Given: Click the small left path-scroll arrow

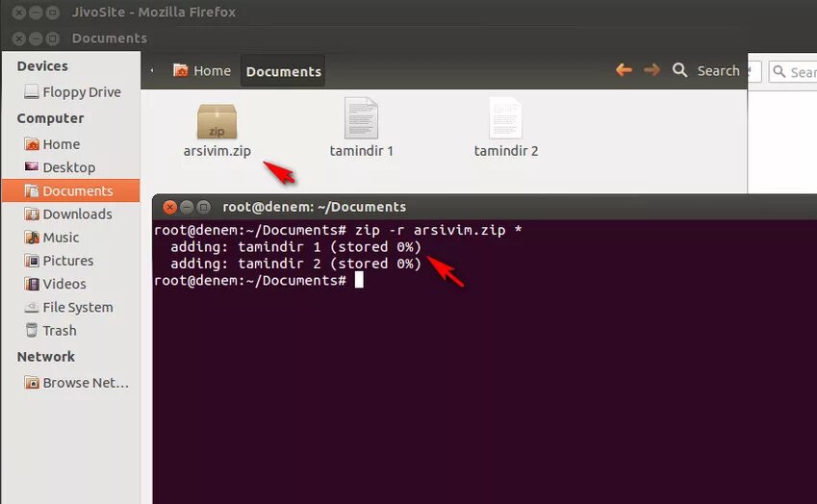Looking at the screenshot, I should (152, 70).
